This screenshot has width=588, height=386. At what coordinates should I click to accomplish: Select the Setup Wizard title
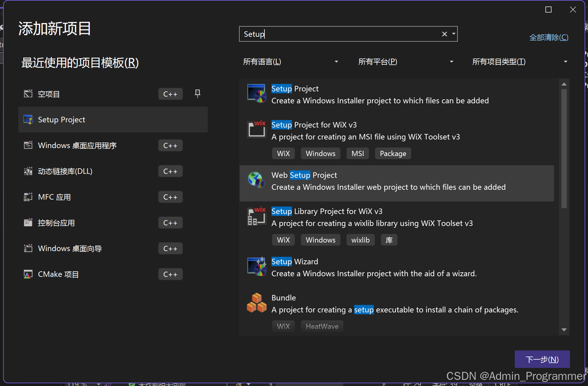tap(295, 262)
